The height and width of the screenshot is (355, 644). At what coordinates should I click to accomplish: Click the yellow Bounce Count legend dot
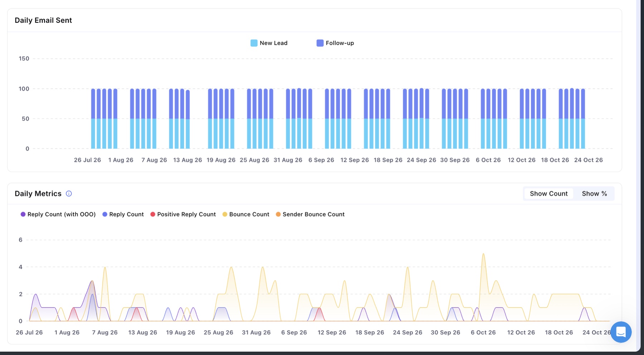click(225, 214)
